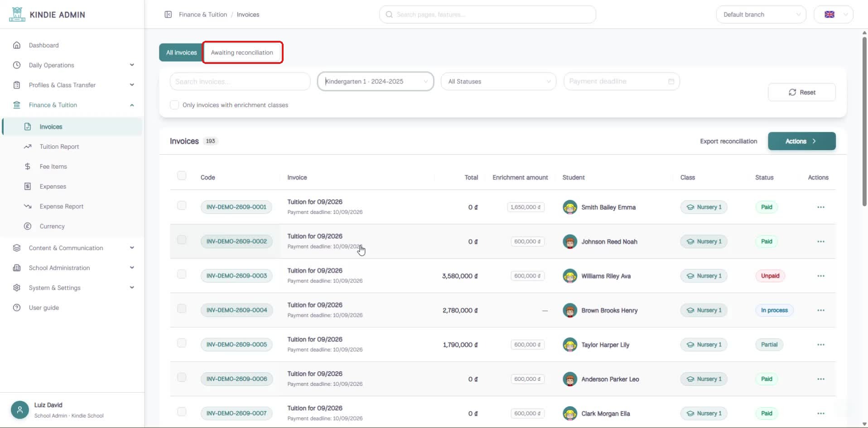Click the calendar icon in Payment deadline
The height and width of the screenshot is (428, 868).
pos(671,82)
